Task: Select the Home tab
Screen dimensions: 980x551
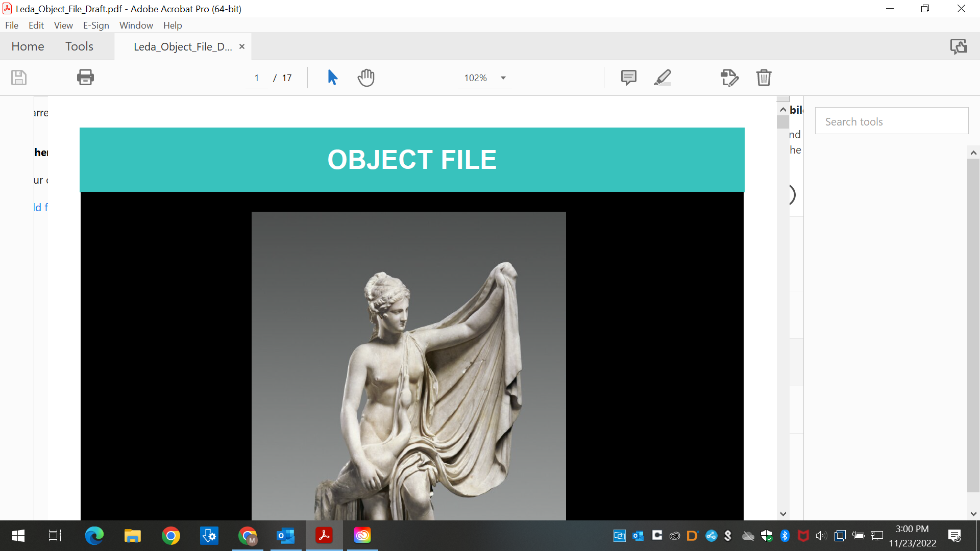Action: 28,46
